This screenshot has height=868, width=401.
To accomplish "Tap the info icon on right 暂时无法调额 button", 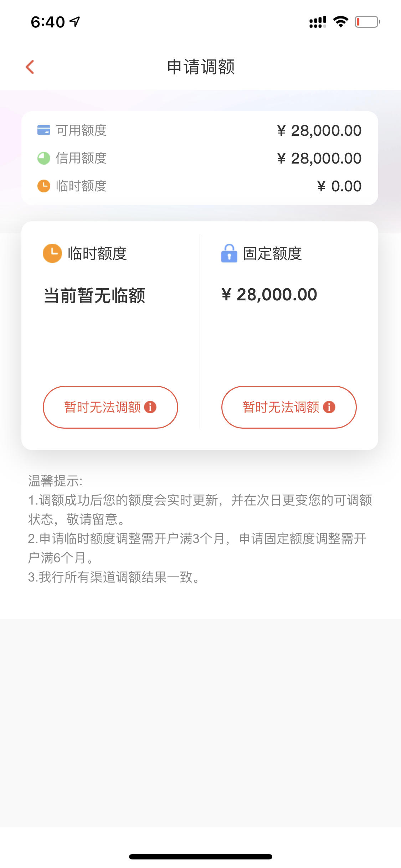I will coord(329,407).
